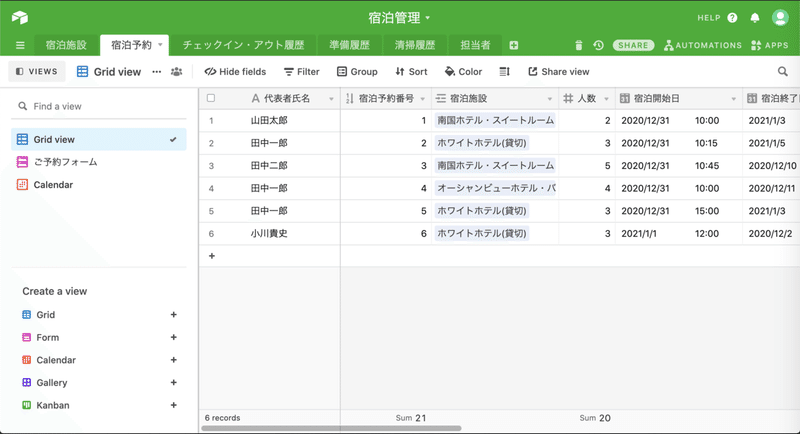Open the 宿泊管理 base title dropdown
800x434 pixels.
399,18
